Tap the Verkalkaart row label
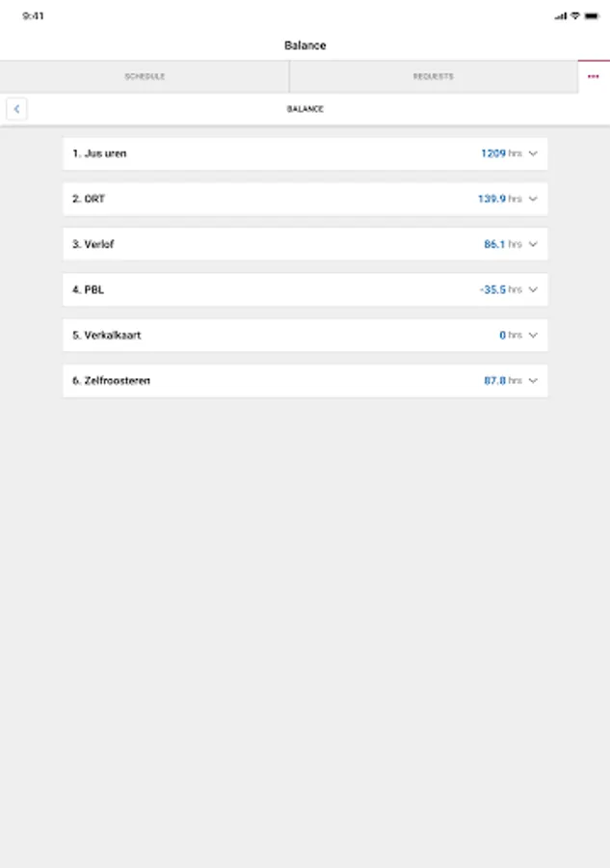The width and height of the screenshot is (610, 868). (x=107, y=335)
